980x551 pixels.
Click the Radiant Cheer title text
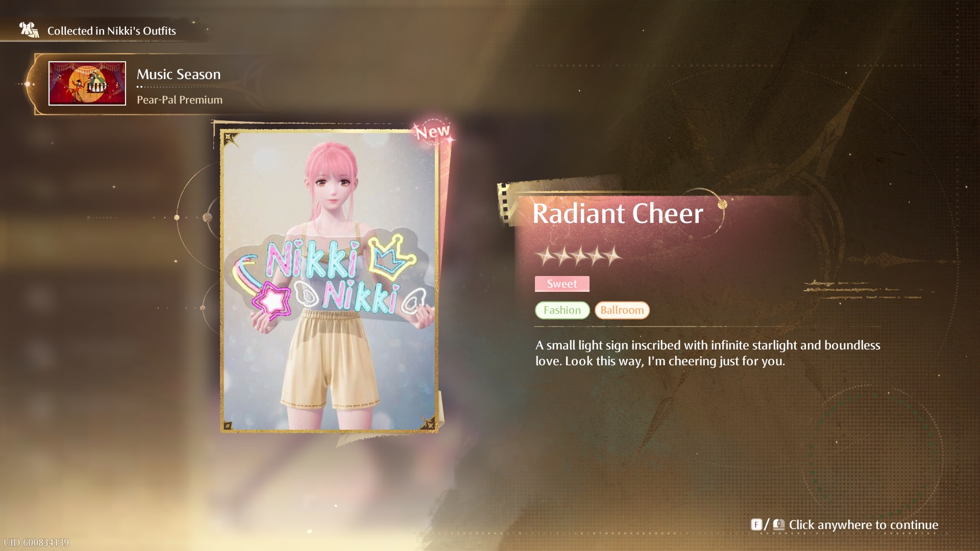[x=618, y=213]
